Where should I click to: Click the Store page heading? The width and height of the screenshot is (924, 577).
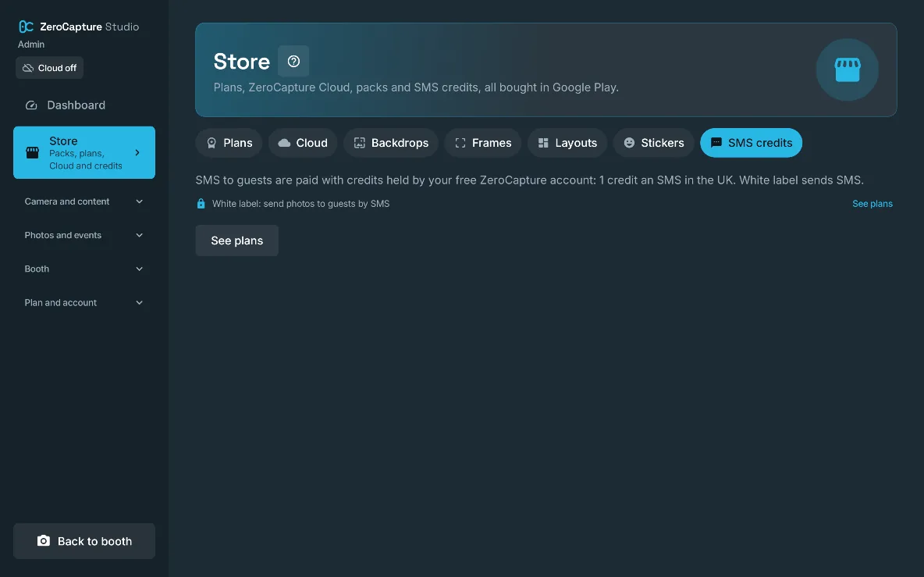pyautogui.click(x=242, y=62)
